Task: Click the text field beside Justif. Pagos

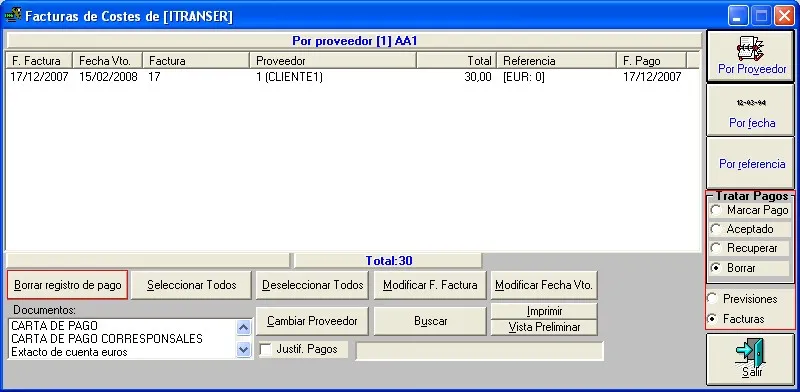Action: pos(480,351)
